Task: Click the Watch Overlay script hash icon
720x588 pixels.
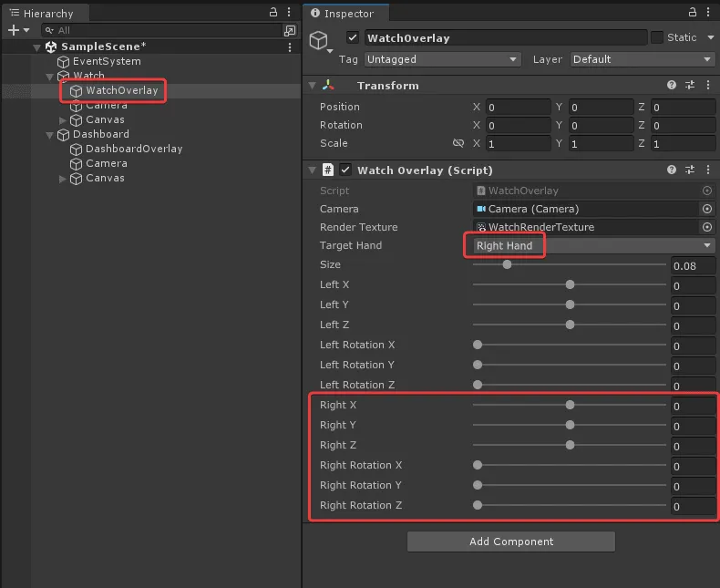Action: click(328, 170)
